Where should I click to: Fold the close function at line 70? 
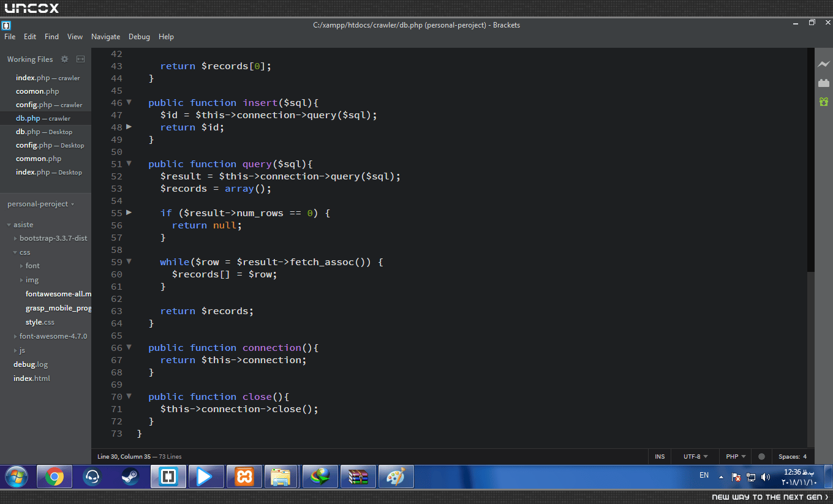click(129, 396)
